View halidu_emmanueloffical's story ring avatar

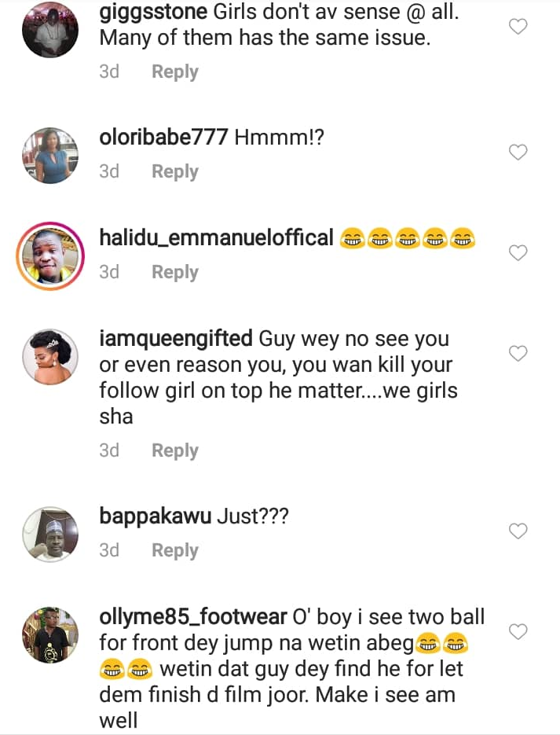51,255
